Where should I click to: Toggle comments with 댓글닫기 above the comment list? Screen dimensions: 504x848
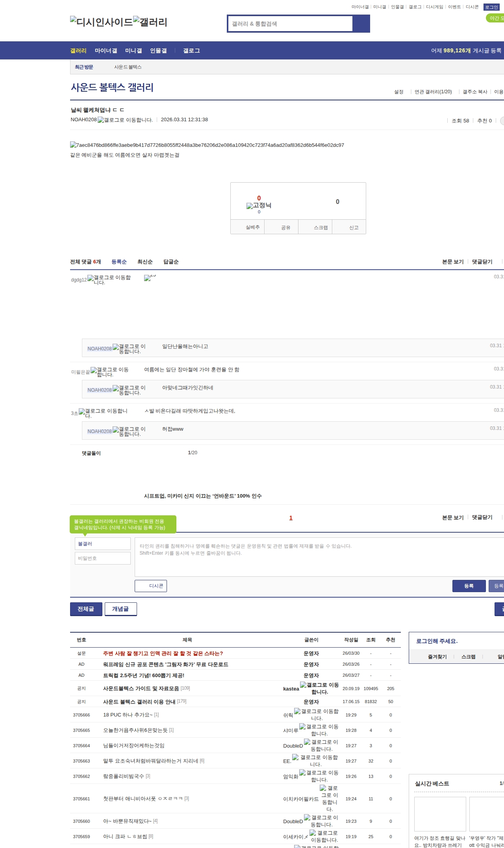click(482, 262)
